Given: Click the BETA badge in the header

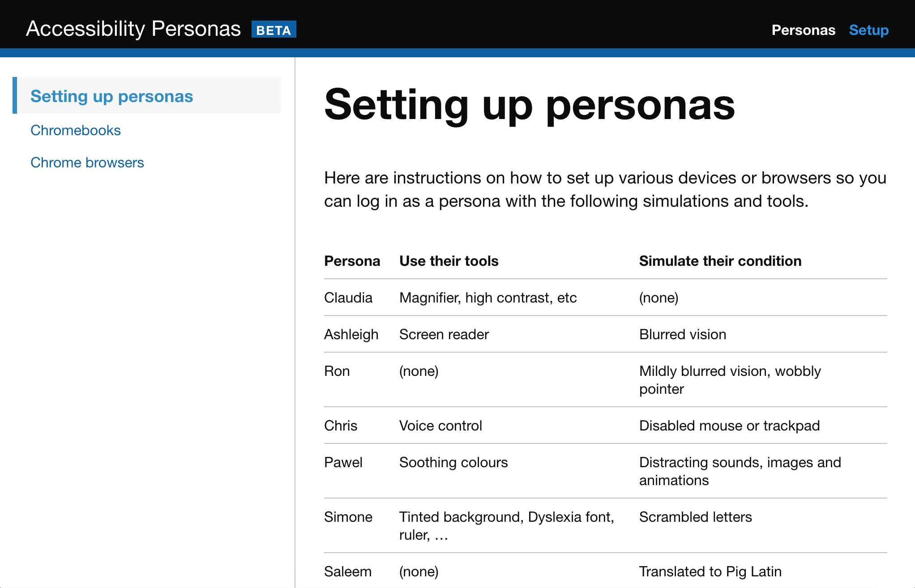Looking at the screenshot, I should 274,30.
